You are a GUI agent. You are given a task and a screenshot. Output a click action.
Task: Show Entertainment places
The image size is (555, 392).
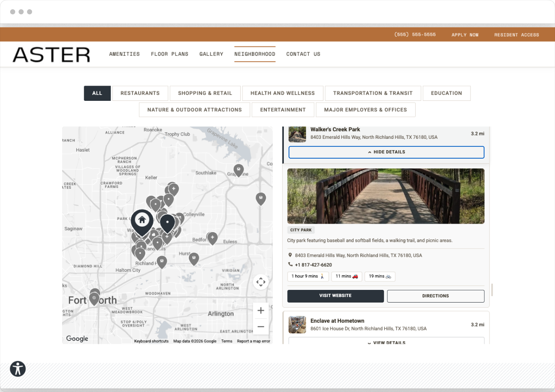pos(283,110)
